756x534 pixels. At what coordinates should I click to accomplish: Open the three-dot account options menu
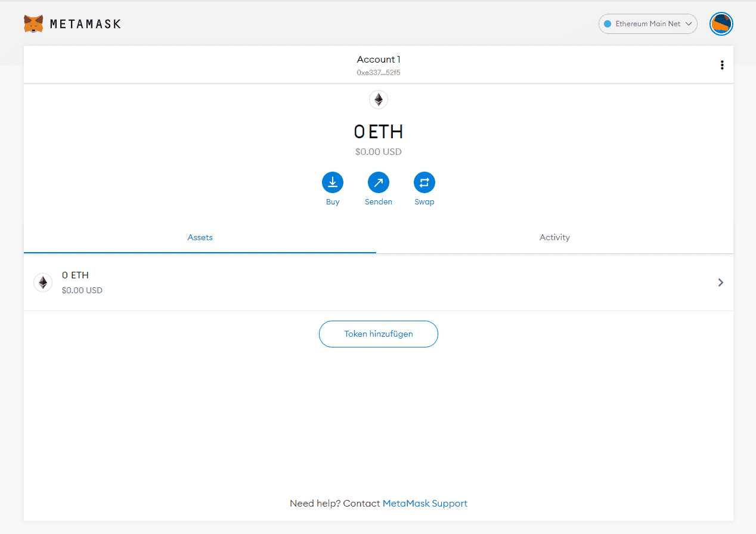(722, 65)
